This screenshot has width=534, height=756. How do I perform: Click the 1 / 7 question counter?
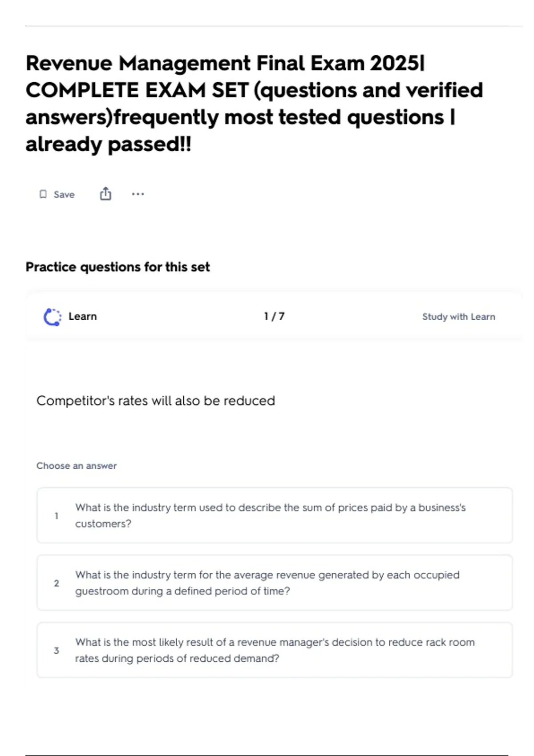click(x=274, y=316)
